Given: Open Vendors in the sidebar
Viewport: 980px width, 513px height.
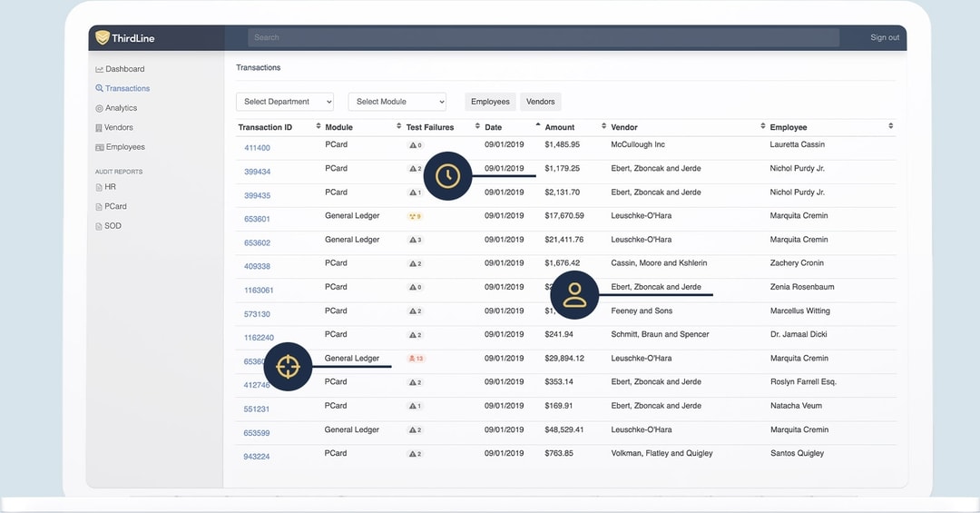Looking at the screenshot, I should tap(114, 127).
